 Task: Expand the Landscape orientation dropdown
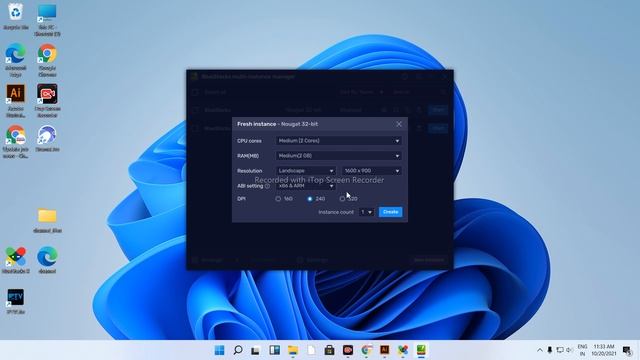click(306, 171)
